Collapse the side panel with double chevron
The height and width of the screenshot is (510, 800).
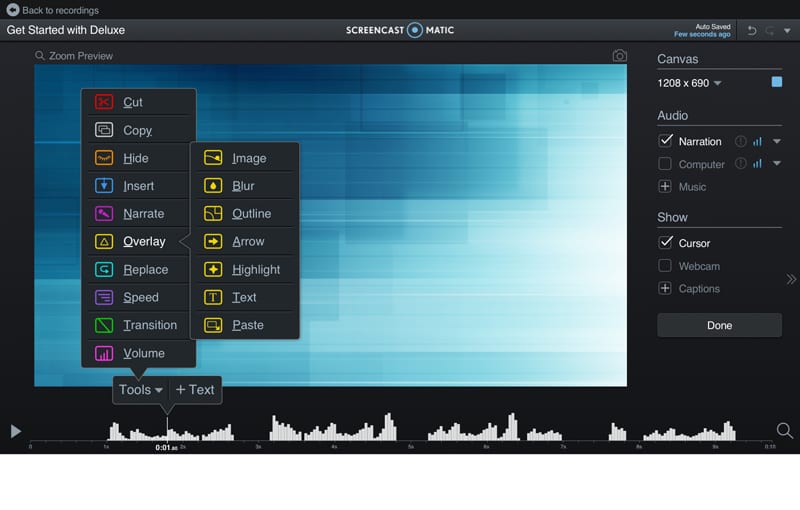click(x=791, y=279)
